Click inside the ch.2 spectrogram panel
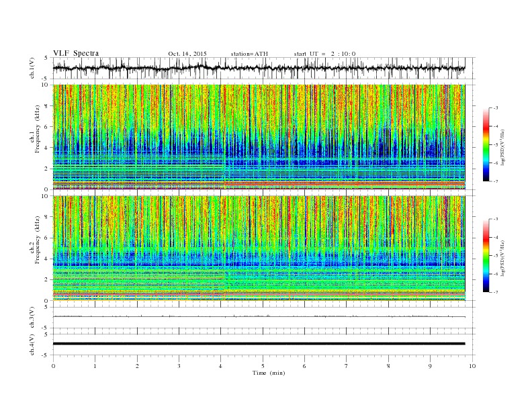532x411 pixels. point(259,248)
